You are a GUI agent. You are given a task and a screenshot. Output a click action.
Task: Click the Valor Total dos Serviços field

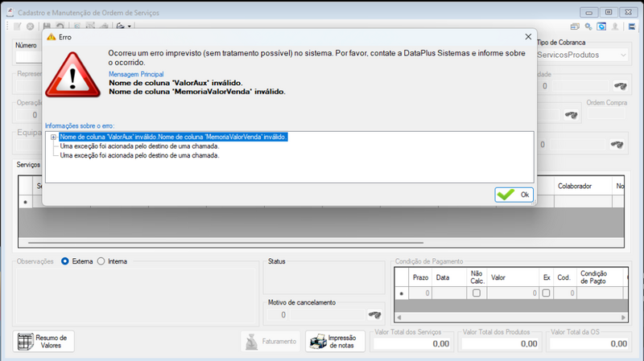click(x=412, y=344)
